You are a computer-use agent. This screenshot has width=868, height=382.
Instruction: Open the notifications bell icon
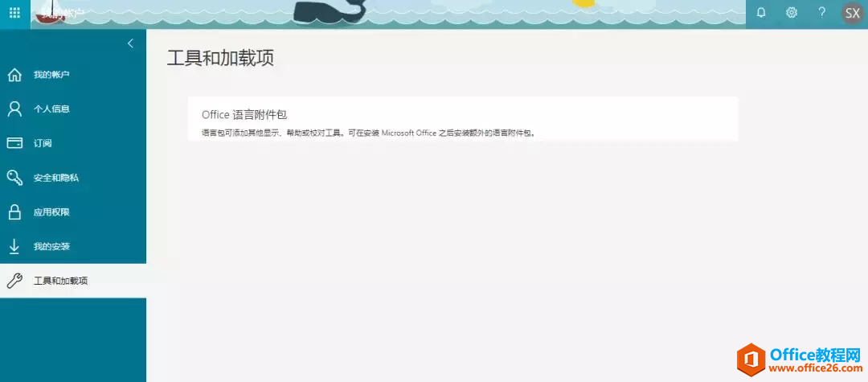[x=761, y=13]
